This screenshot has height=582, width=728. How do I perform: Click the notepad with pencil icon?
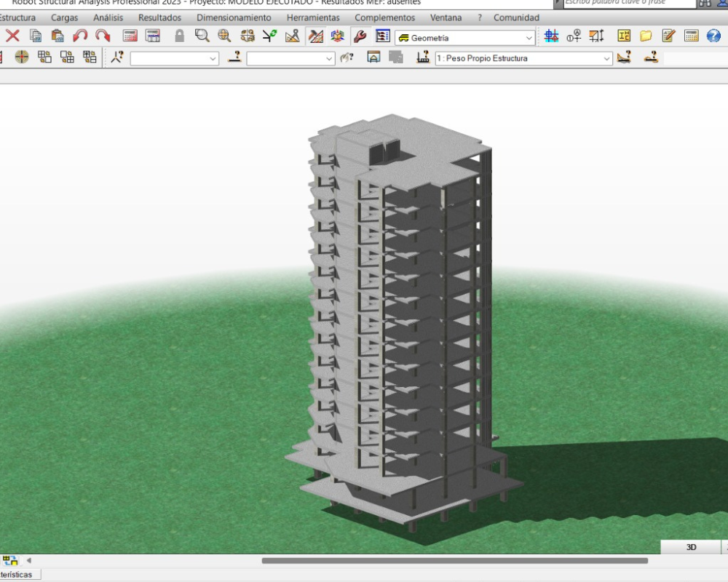click(668, 36)
